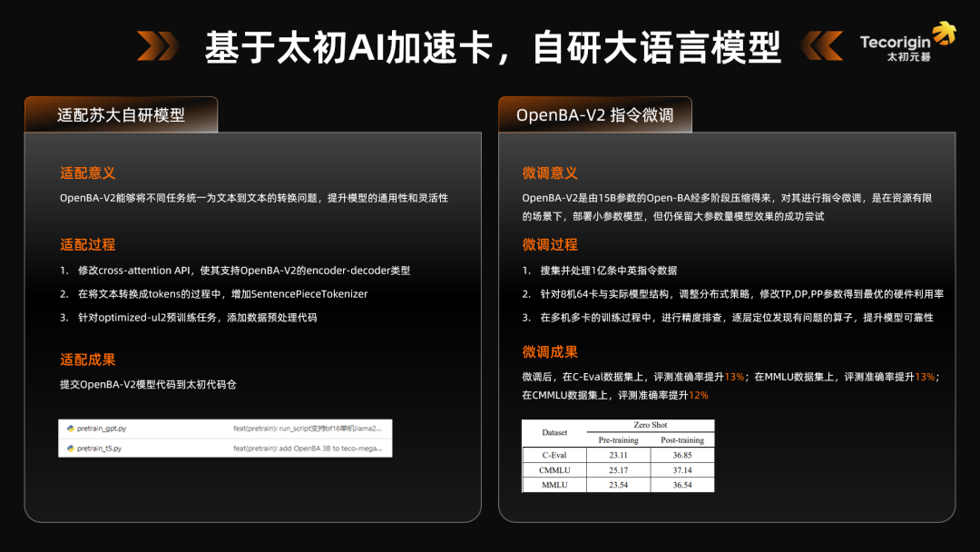Click the Python icon beside pretrain_t5.py

click(69, 448)
